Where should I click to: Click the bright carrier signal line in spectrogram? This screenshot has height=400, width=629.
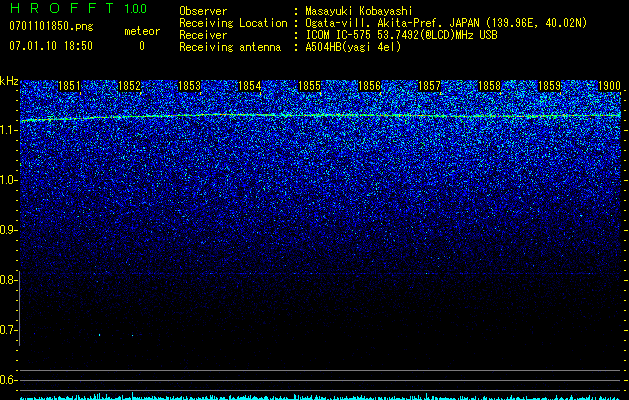[x=321, y=116]
